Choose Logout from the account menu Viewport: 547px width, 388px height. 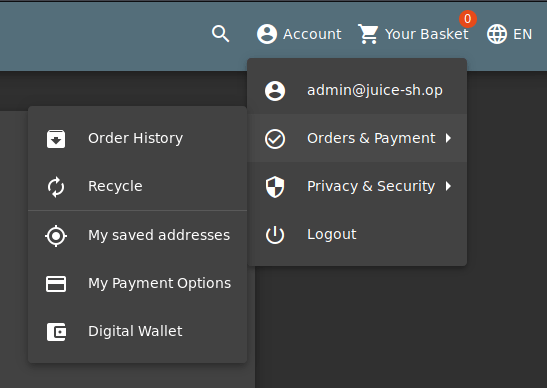[357, 234]
